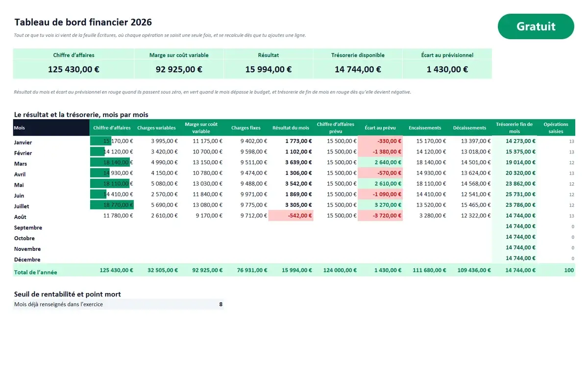Select the Septembre row label
Viewport: 588px width, 392px height.
(28, 227)
